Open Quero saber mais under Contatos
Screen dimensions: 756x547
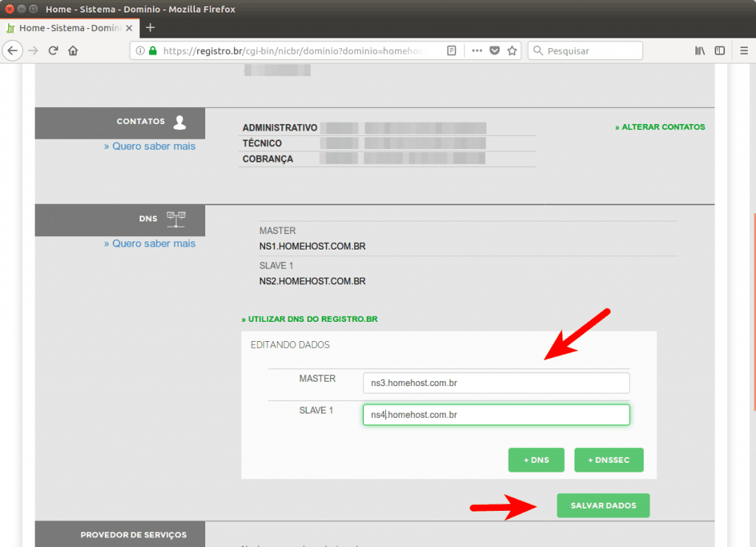coord(150,146)
